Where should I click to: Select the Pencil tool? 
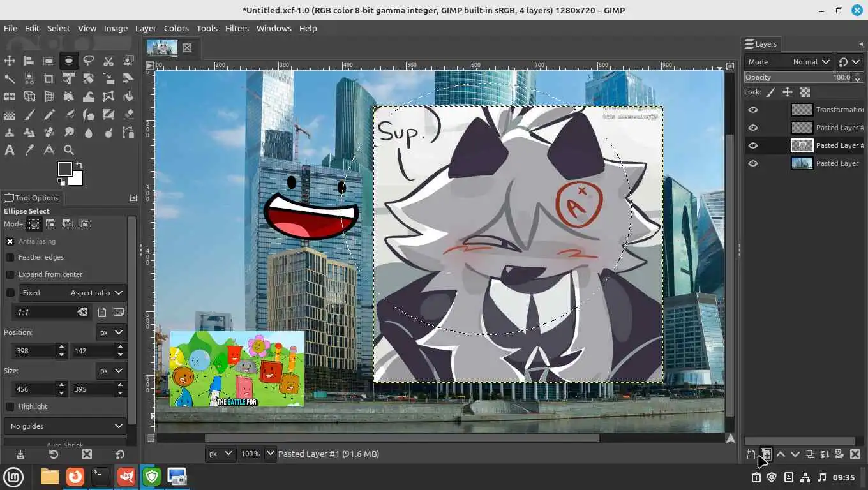coord(49,115)
